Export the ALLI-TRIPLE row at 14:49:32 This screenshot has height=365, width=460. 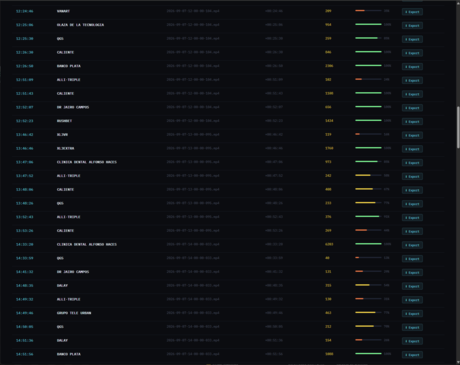pyautogui.click(x=412, y=300)
